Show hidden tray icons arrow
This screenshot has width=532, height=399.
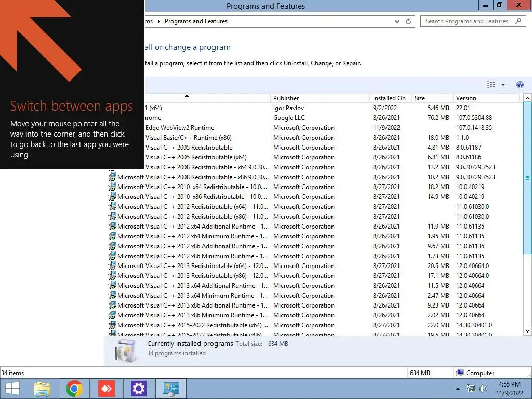[458, 389]
